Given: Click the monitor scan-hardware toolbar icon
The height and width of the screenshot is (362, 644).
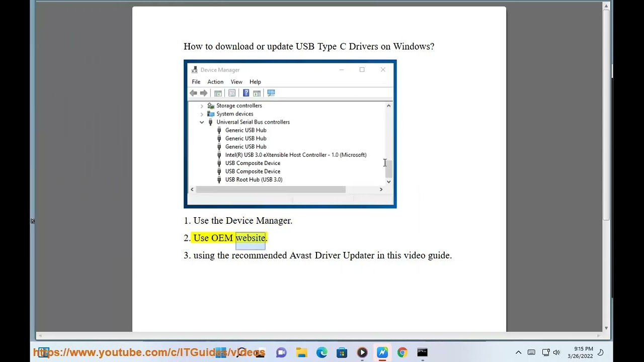Looking at the screenshot, I should point(271,93).
